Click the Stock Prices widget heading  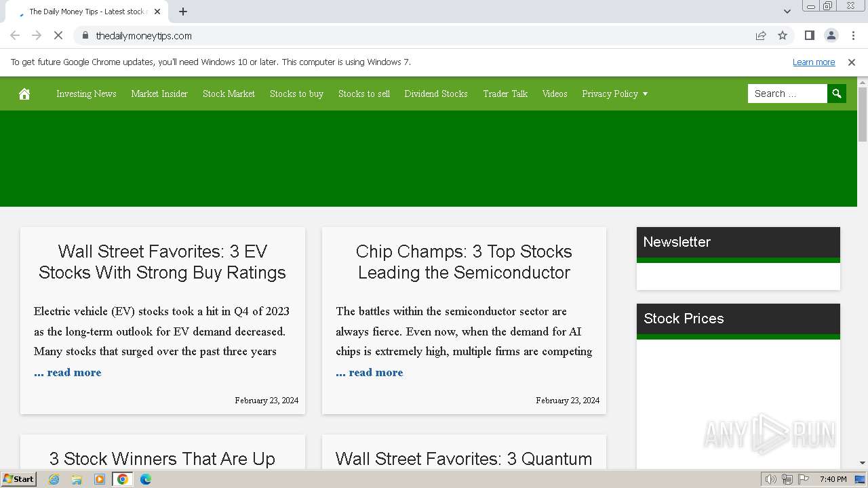684,319
